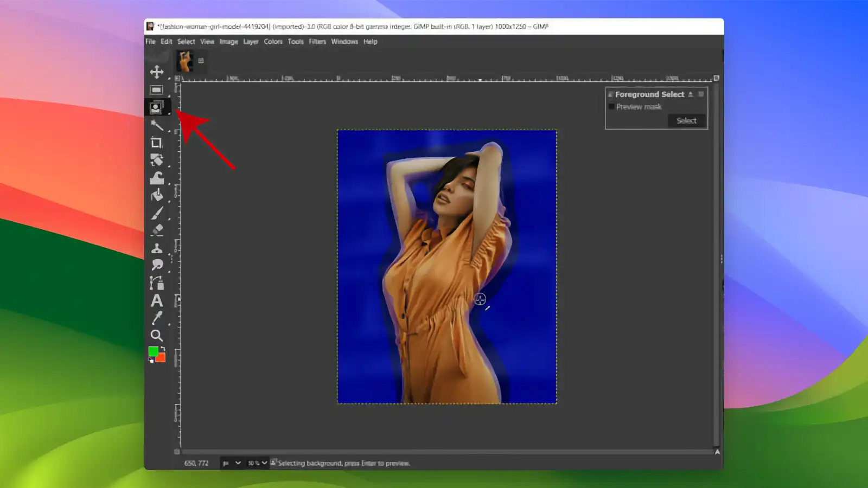Enable the Preview mask checkbox
The width and height of the screenshot is (868, 488).
[x=612, y=106]
